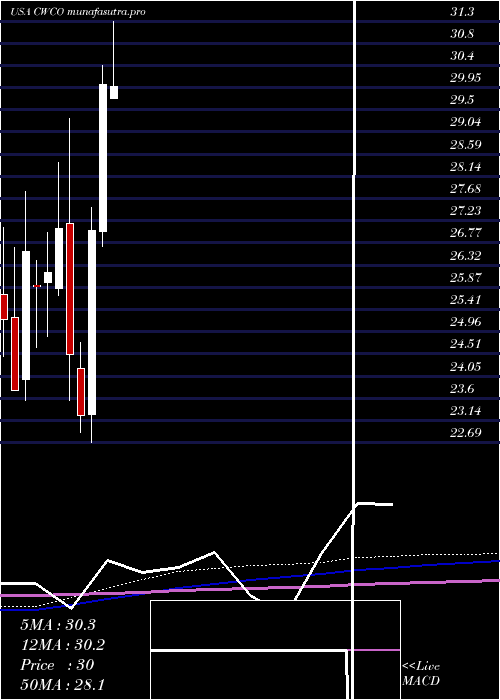This screenshot has height=700, width=500.
Task: Click the 'Price : 30' readout
Action: click(57, 665)
